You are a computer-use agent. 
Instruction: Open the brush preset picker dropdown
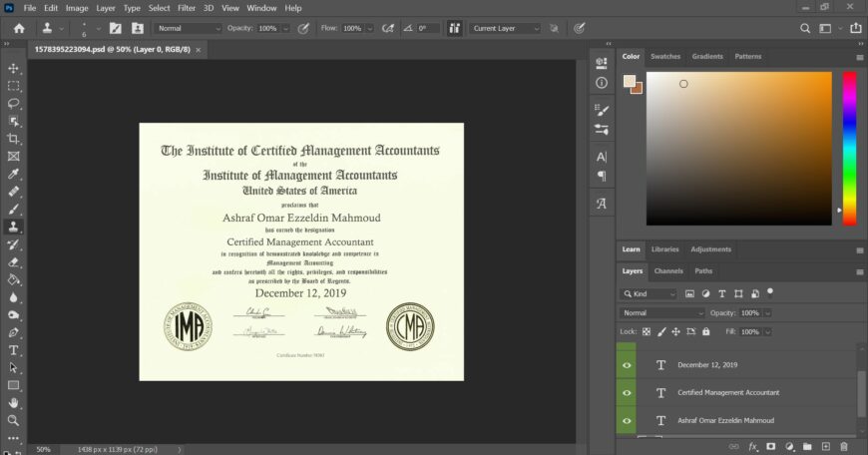[x=99, y=28]
